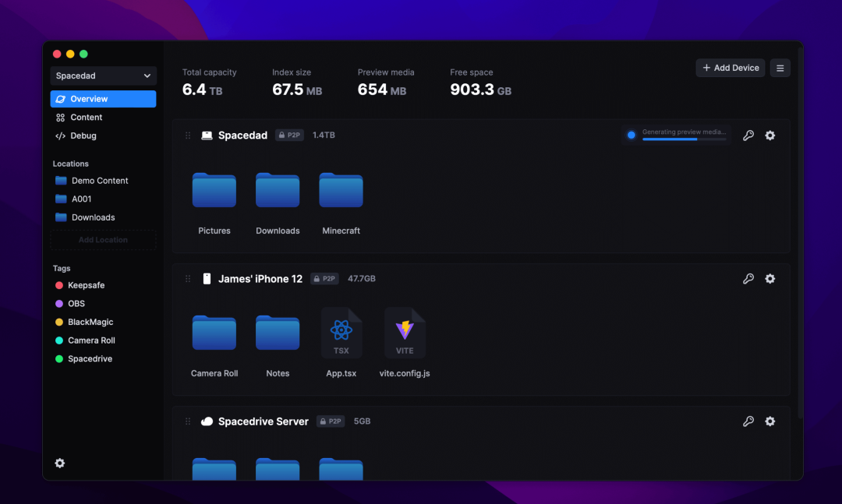Screen dimensions: 842x504
Task: Select the Overview sidebar item
Action: pyautogui.click(x=103, y=99)
